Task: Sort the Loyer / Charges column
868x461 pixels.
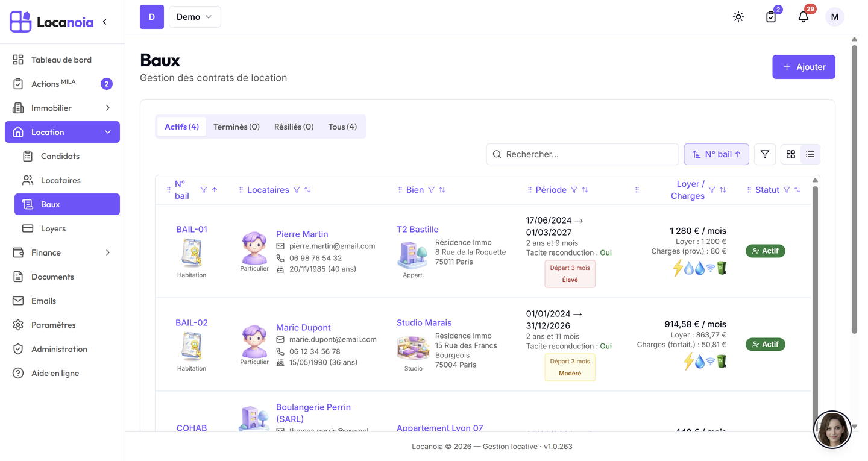Action: (723, 190)
